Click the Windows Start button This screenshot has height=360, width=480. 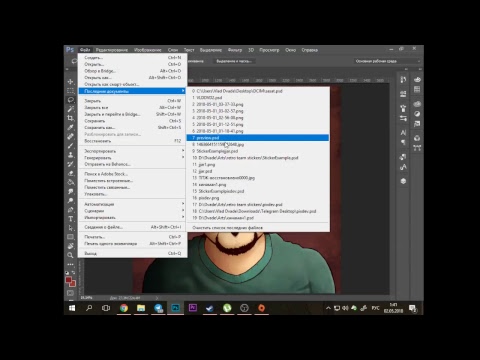pyautogui.click(x=72, y=308)
